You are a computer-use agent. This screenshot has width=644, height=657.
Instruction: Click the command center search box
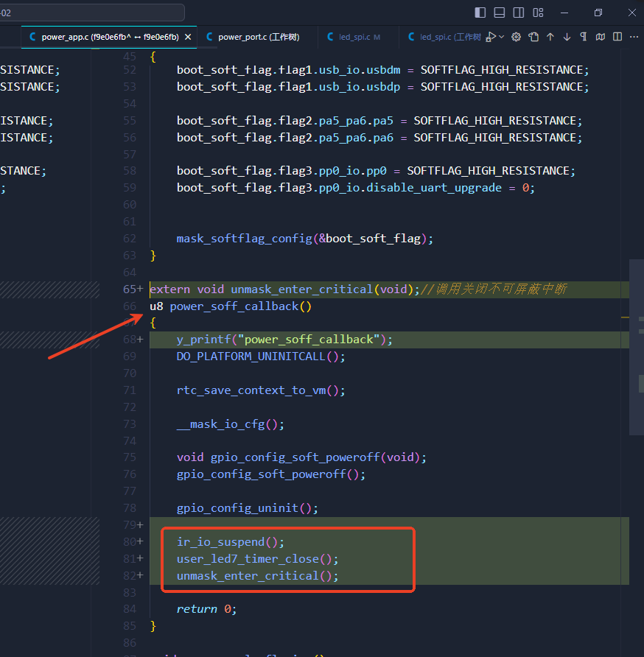(x=91, y=13)
